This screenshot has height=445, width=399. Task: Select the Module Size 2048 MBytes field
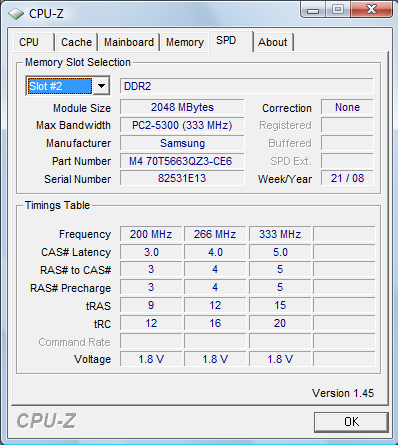coord(182,107)
